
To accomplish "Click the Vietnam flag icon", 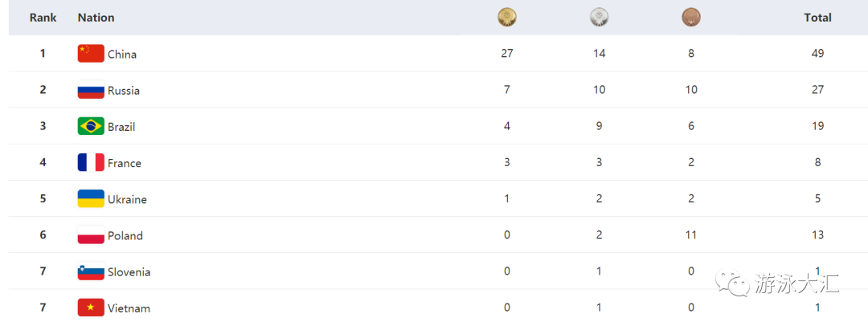I will (91, 308).
